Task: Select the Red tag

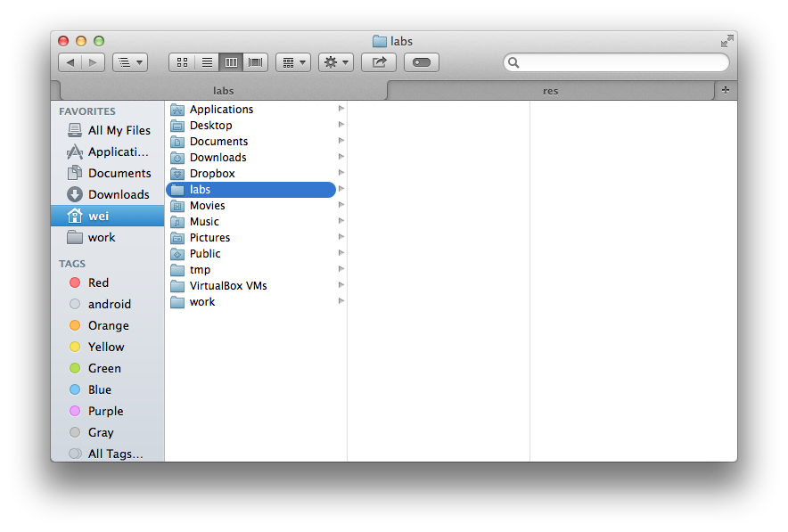Action: tap(108, 282)
